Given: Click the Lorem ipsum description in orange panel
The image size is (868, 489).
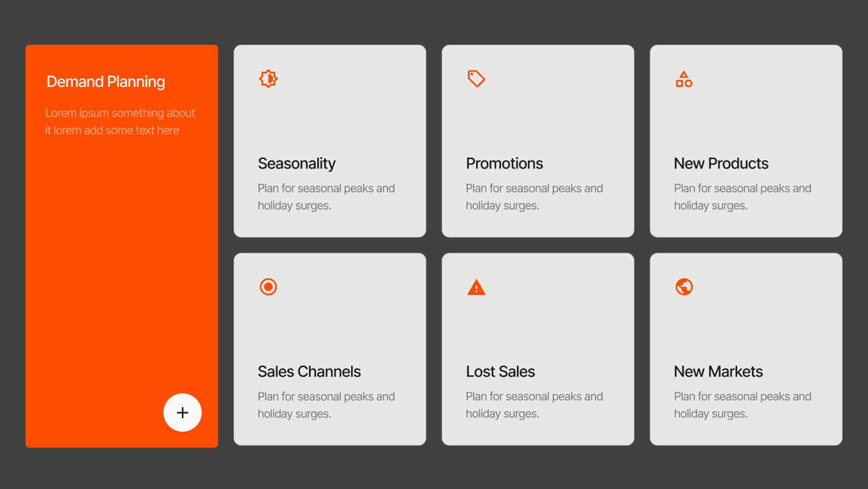Looking at the screenshot, I should 120,121.
